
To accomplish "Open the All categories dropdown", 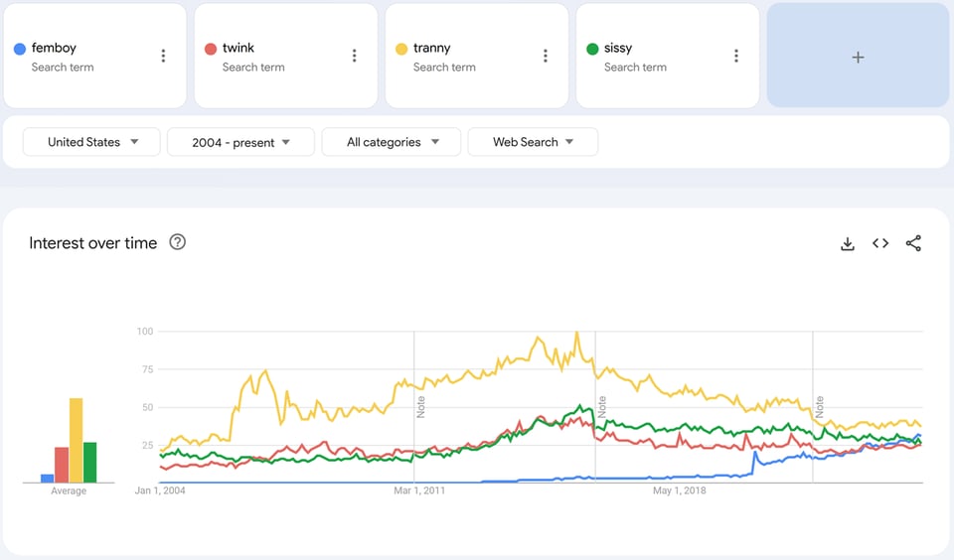I will coord(392,142).
